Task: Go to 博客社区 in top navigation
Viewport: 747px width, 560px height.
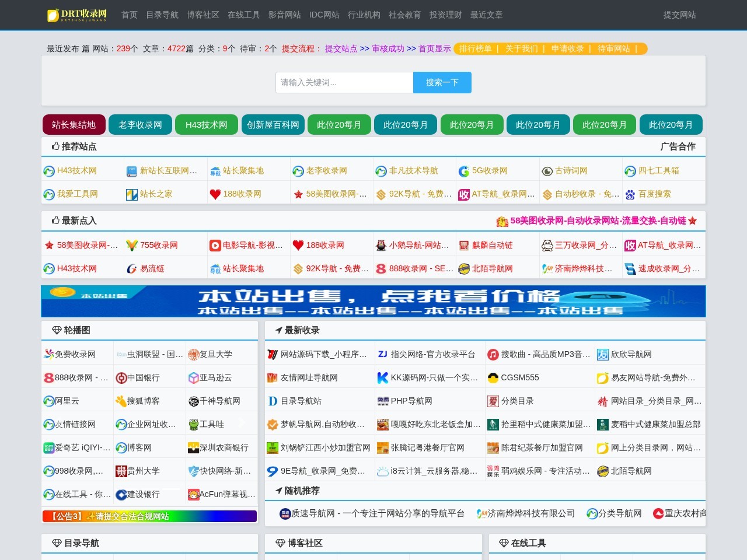Action: pyautogui.click(x=203, y=15)
